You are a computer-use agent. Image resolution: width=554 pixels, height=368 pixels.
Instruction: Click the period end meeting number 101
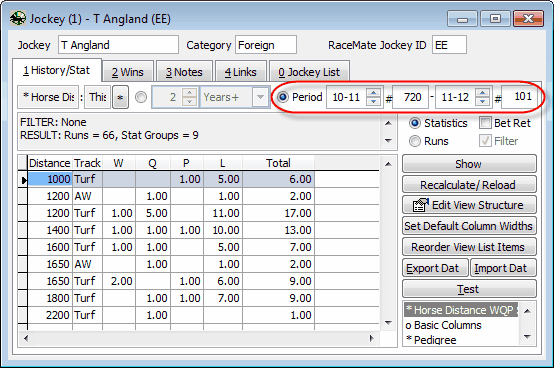(x=520, y=96)
